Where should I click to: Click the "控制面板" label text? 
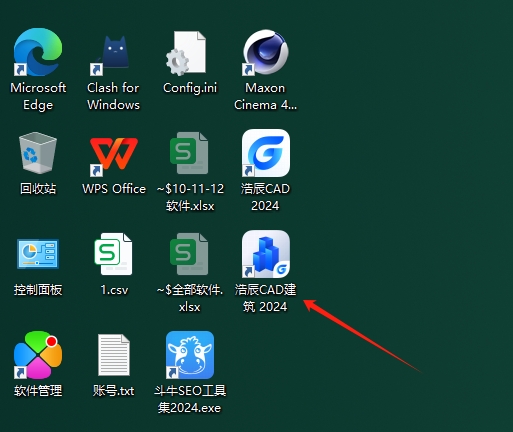(x=38, y=290)
